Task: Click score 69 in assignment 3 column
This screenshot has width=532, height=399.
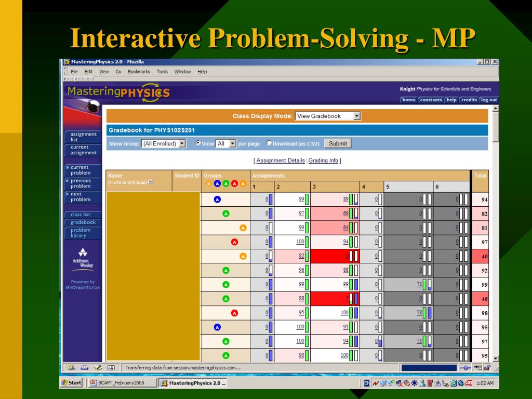Action: [x=345, y=214]
